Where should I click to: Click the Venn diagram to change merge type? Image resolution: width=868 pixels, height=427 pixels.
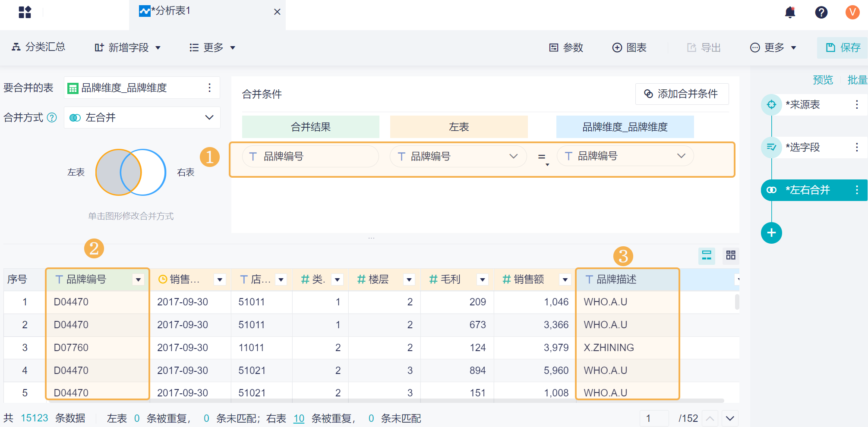130,172
